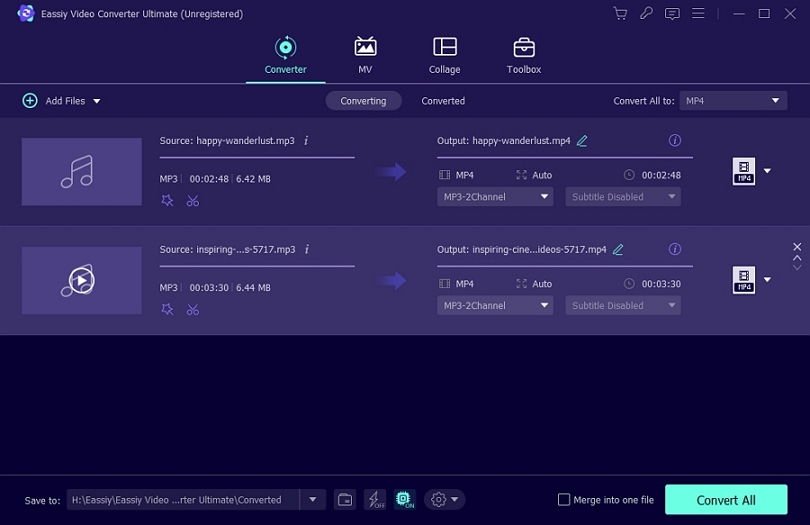Open edit effects star for happy-wanderlust
The width and height of the screenshot is (810, 525).
pos(167,200)
